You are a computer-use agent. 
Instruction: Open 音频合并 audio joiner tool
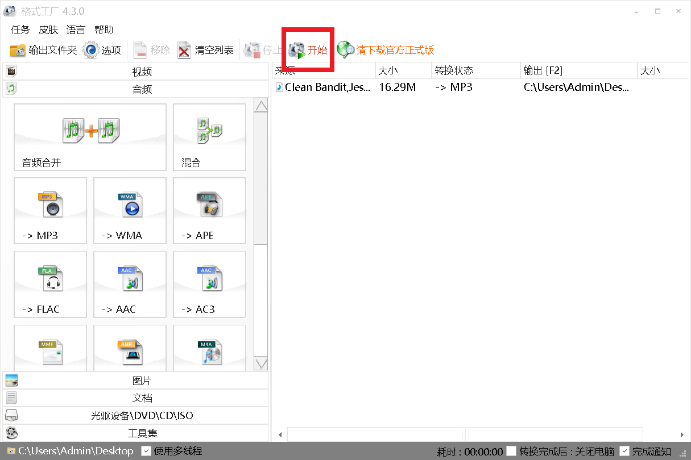(90, 137)
